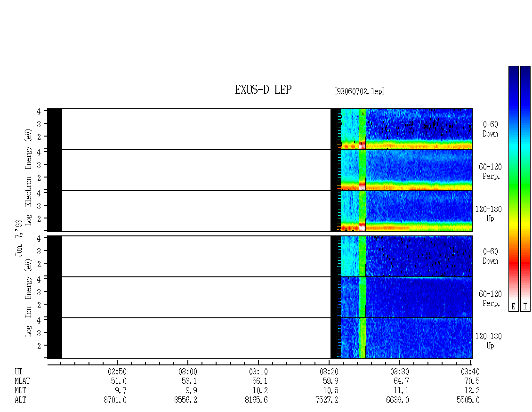532x412 pixels.
Task: Click the 03:10 UT time label
Action: [258, 372]
